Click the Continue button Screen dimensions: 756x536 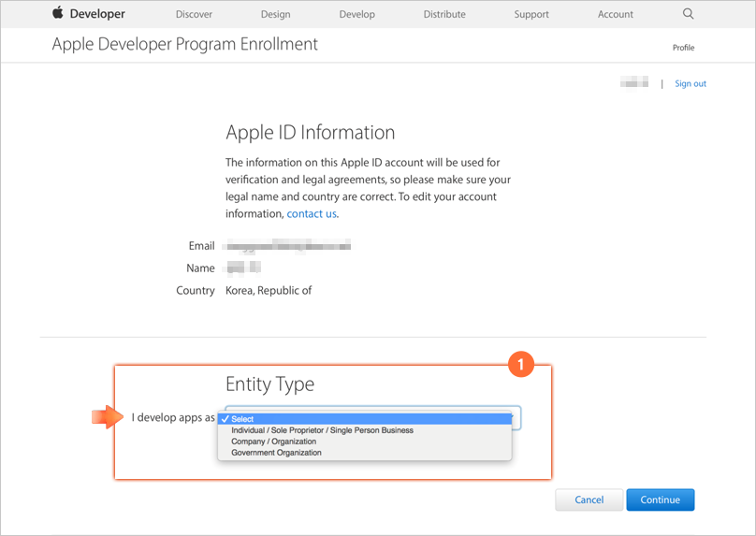pyautogui.click(x=660, y=500)
